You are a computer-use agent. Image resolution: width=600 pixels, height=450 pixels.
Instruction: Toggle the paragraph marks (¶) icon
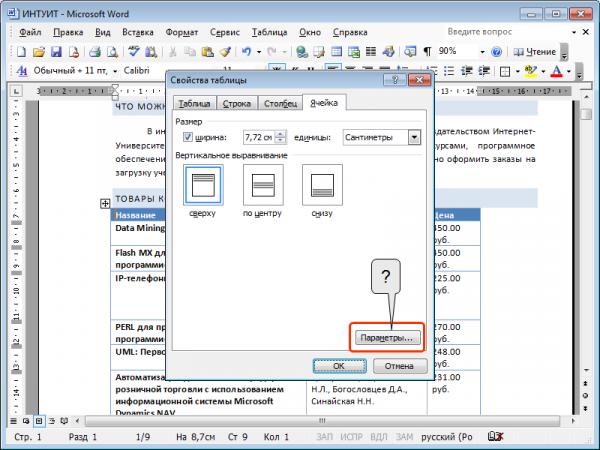click(x=427, y=52)
